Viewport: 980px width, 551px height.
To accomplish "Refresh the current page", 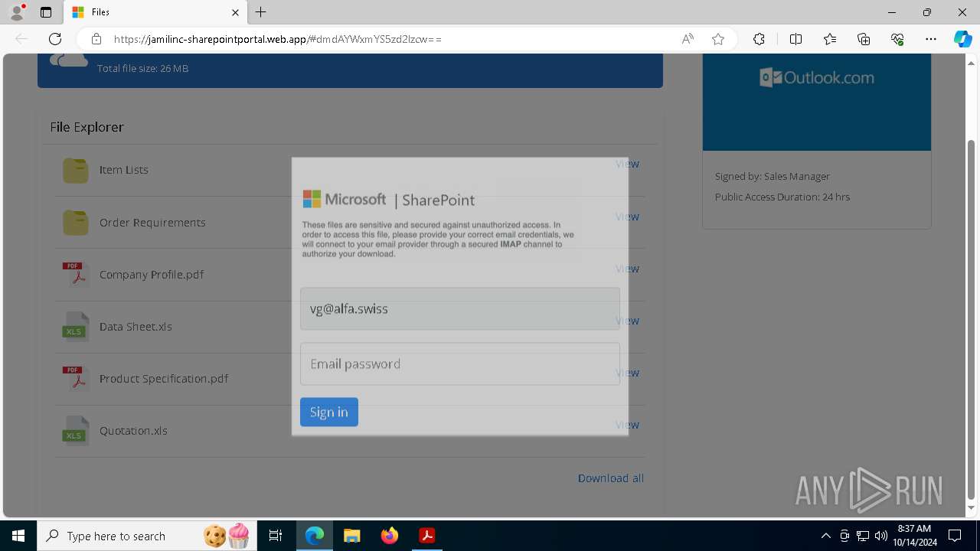I will (55, 39).
